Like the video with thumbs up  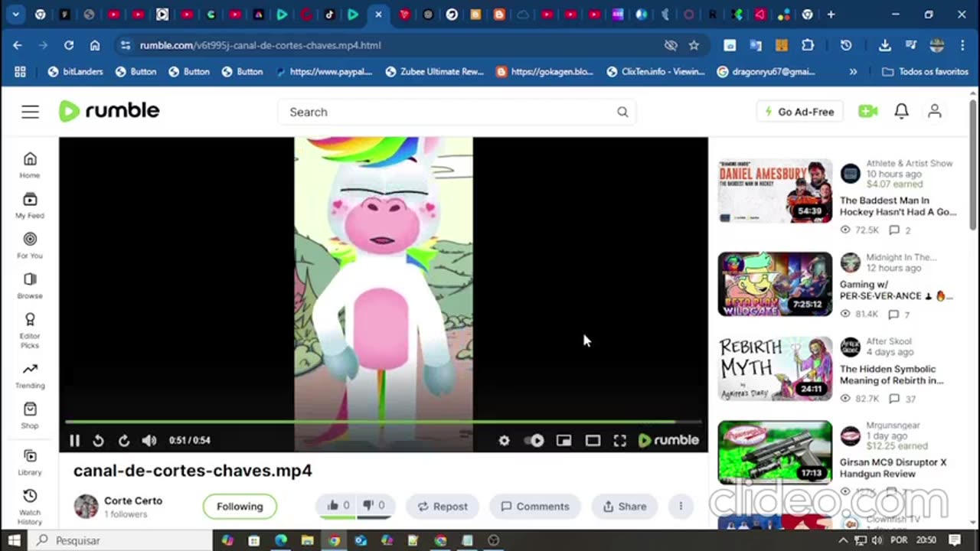[338, 506]
